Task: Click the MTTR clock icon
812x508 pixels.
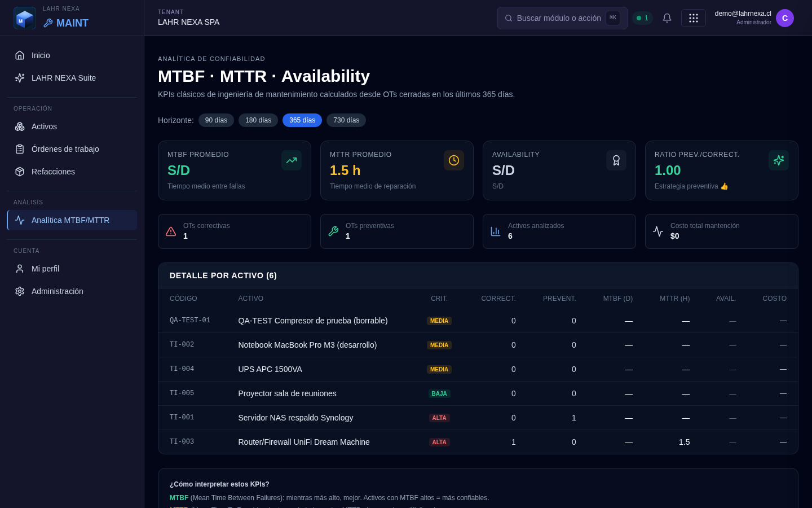Action: pos(454,160)
